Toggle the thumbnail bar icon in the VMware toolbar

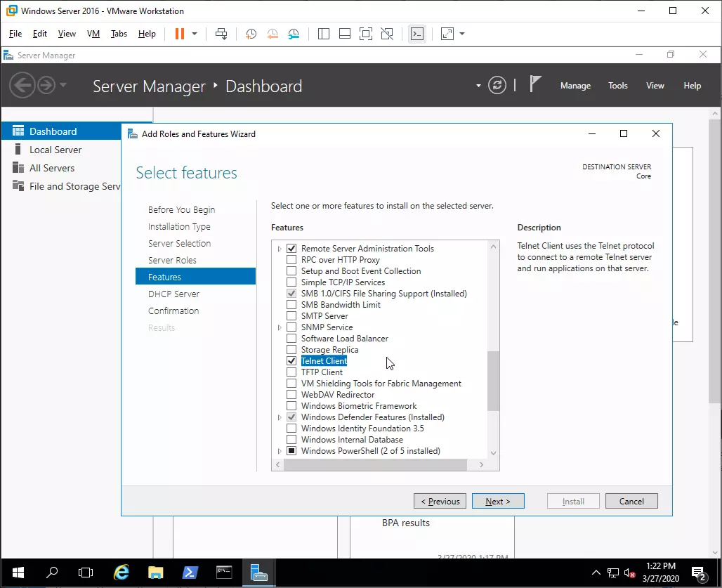[345, 34]
